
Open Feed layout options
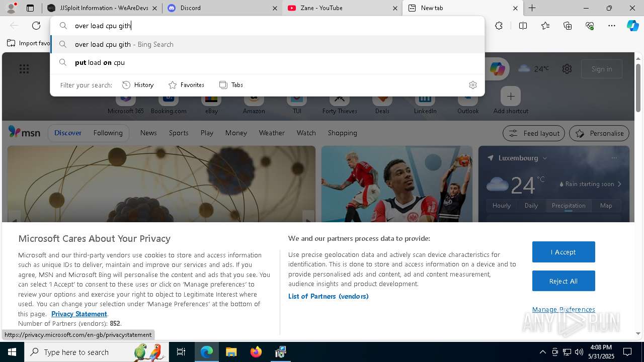click(534, 133)
